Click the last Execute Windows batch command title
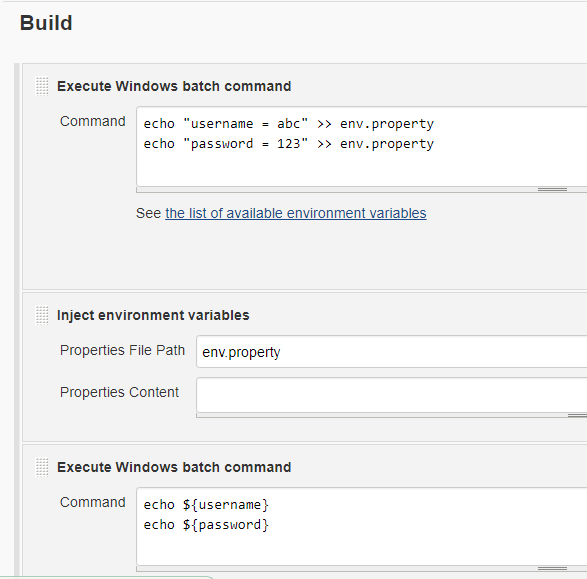587x579 pixels. (174, 467)
